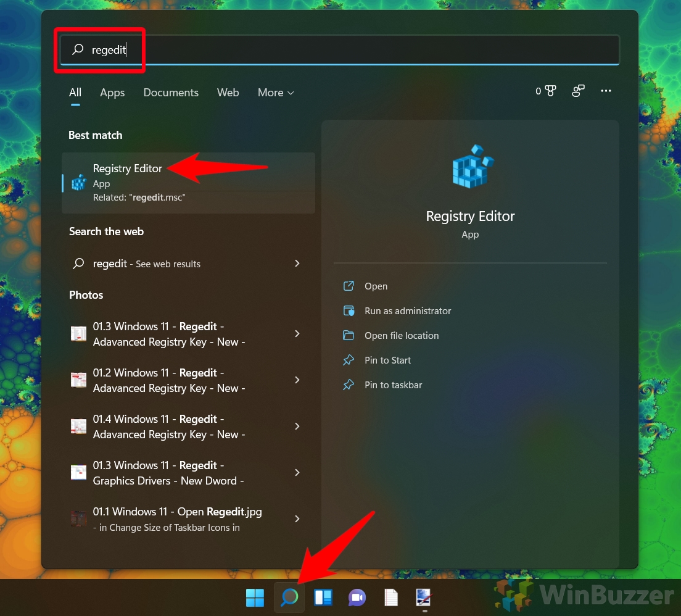681x616 pixels.
Task: Click the folder icon for Open file location
Action: tap(349, 335)
